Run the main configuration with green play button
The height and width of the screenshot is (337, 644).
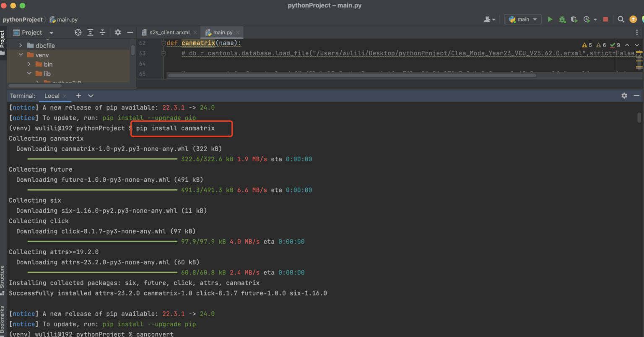[550, 19]
